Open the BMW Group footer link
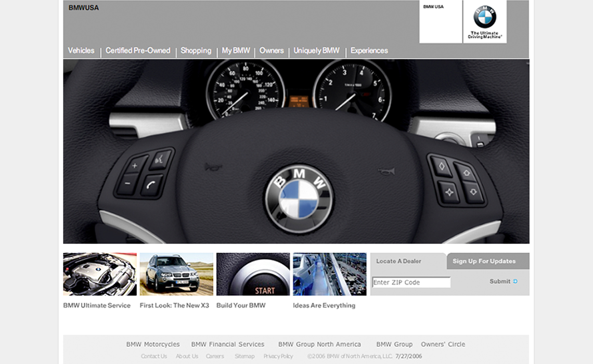Screen dimensions: 593x364 point(394,344)
